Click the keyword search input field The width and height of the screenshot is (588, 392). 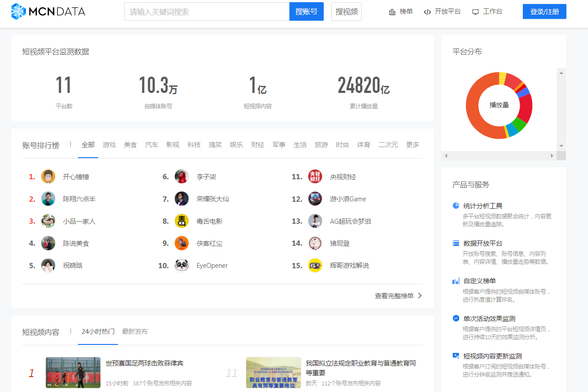pos(207,11)
